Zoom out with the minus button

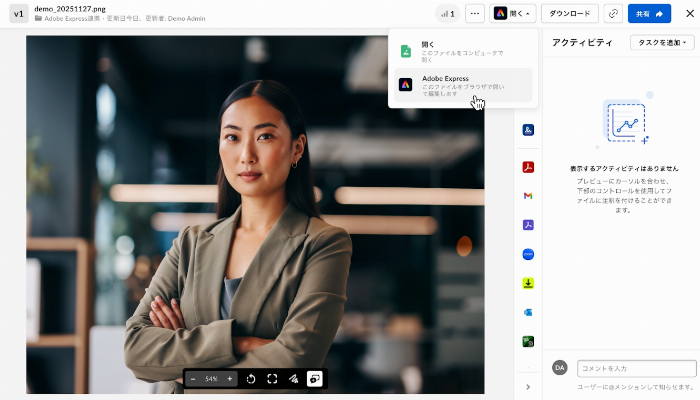tap(193, 379)
